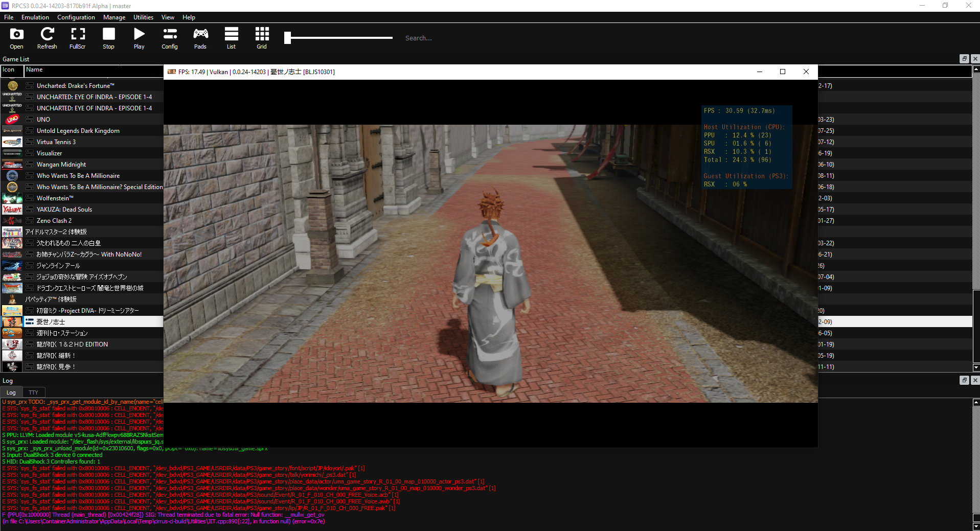
Task: Open the Utilities menu
Action: [x=143, y=17]
